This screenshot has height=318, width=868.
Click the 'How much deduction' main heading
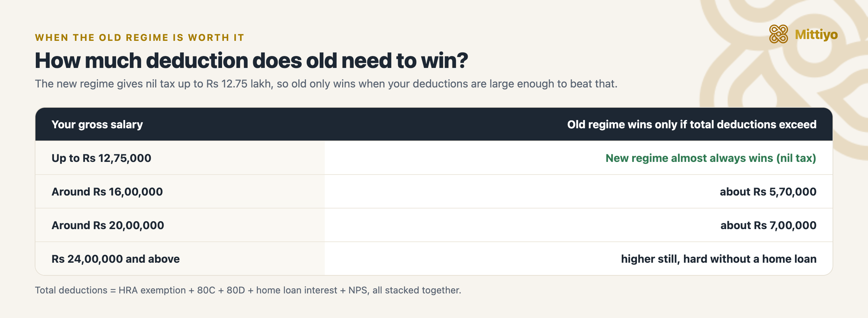pyautogui.click(x=251, y=60)
